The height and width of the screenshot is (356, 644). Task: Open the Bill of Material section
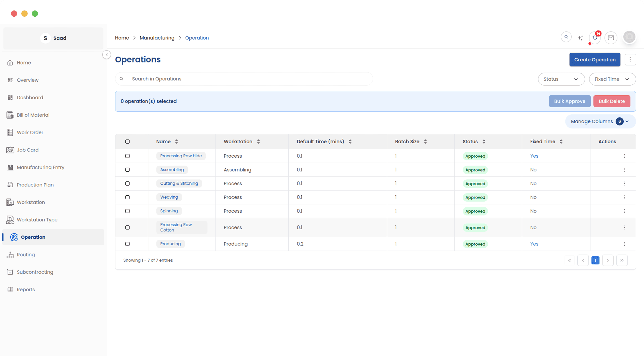tap(33, 115)
